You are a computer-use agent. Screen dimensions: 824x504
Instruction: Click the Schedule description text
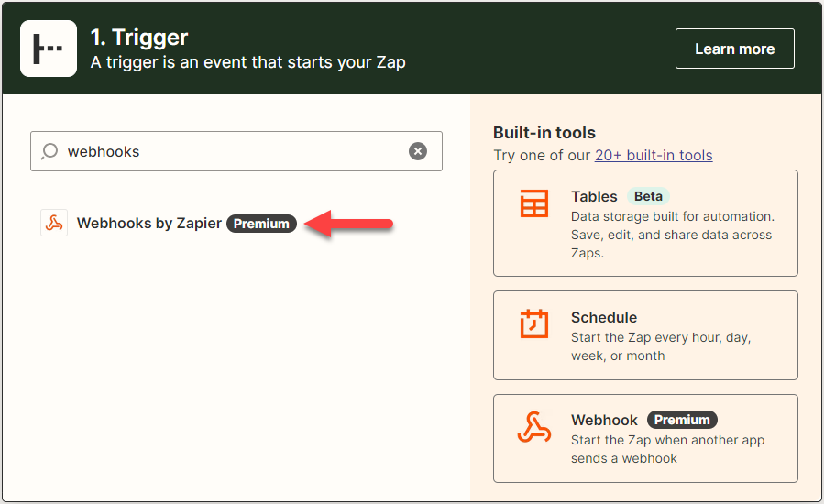click(x=661, y=346)
